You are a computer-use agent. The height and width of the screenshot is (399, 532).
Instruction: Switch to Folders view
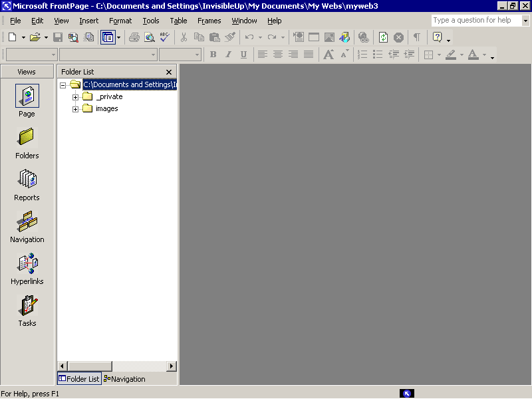[27, 143]
